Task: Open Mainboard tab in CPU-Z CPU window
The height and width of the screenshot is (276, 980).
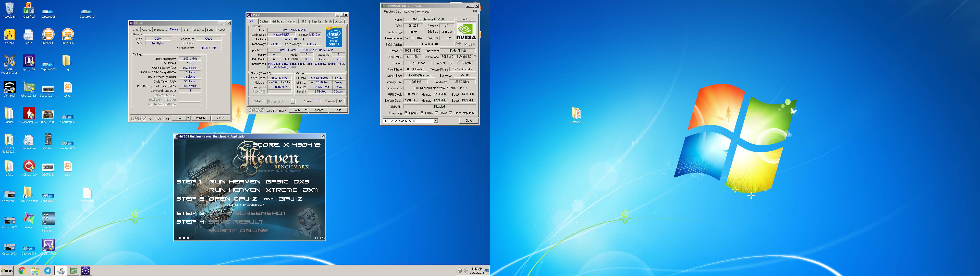Action: 278,21
